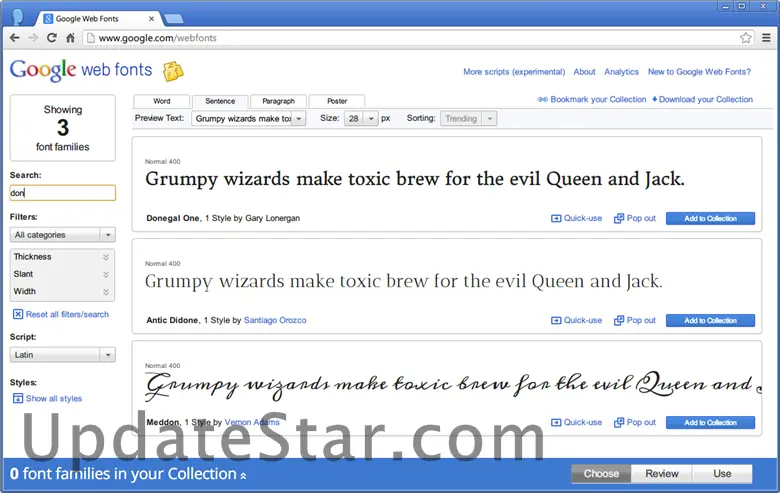Viewport: 780px width, 493px height.
Task: Expand the Thickness filter
Action: [62, 257]
